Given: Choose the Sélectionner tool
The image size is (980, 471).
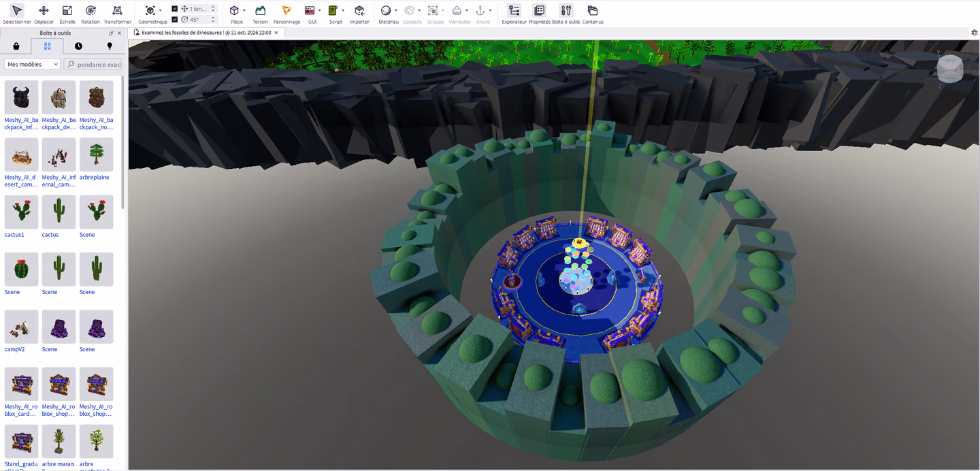Looking at the screenshot, I should (x=16, y=14).
